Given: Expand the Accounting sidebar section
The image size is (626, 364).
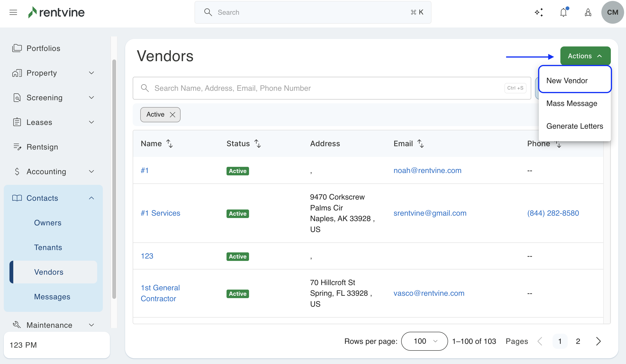Looking at the screenshot, I should click(x=91, y=171).
